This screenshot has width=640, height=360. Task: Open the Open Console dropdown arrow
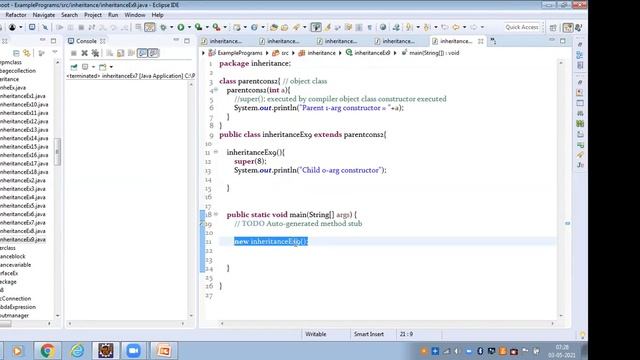pos(111,67)
